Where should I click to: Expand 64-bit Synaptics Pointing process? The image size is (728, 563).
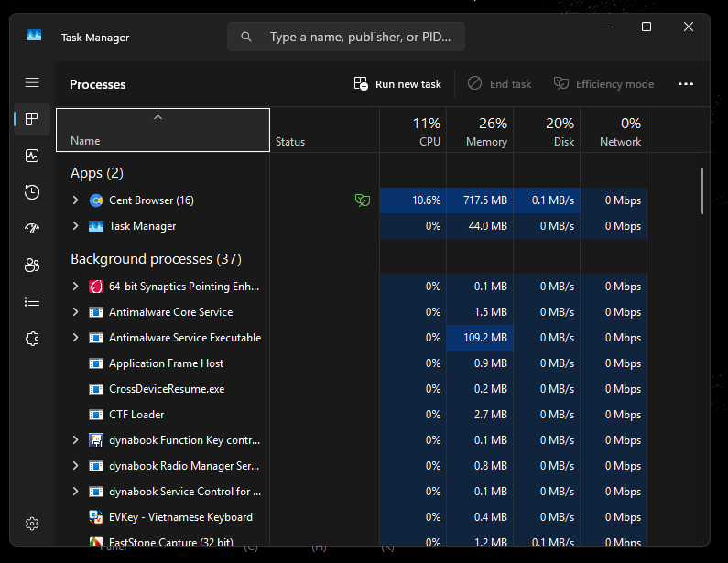point(75,287)
